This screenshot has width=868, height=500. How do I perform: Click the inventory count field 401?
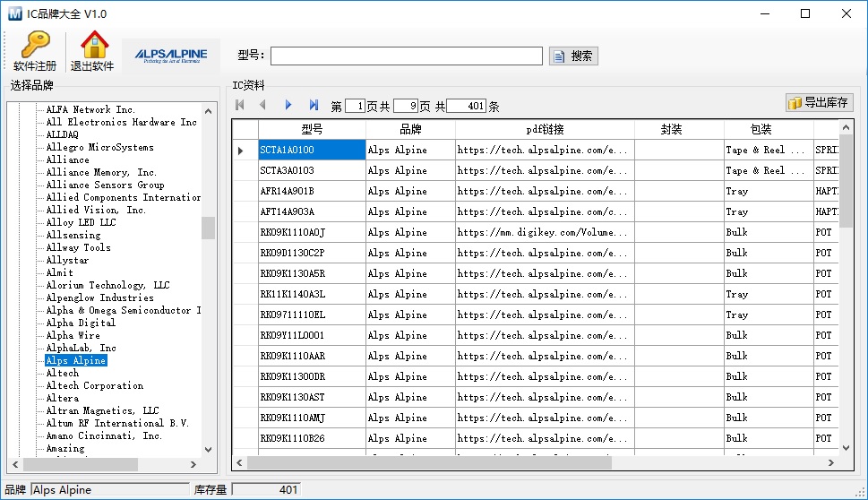[266, 489]
